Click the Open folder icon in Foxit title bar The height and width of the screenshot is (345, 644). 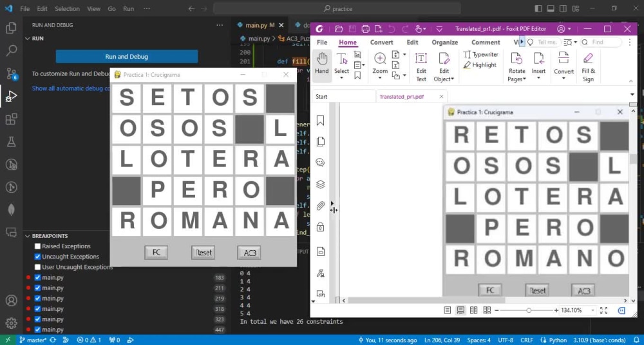point(339,29)
